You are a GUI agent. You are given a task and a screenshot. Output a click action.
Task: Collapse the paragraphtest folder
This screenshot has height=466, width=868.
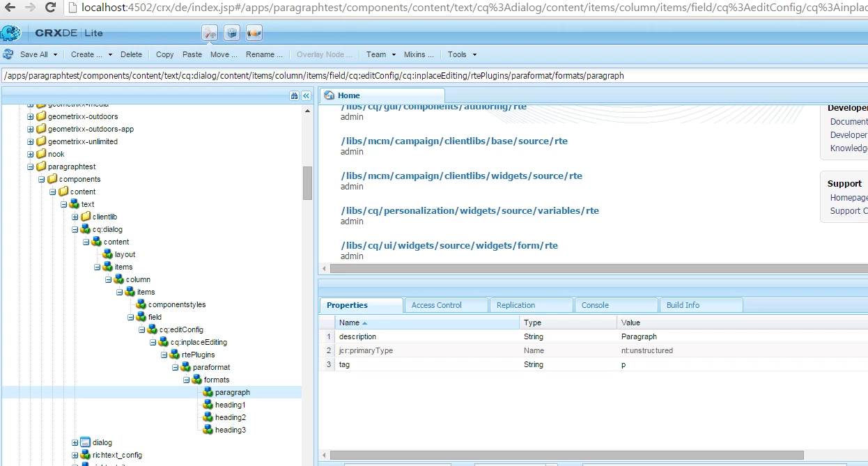tap(30, 166)
